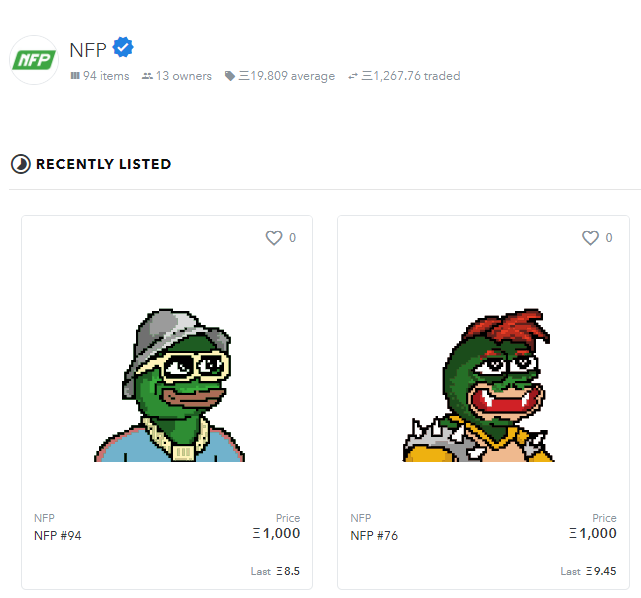Screen dimensions: 641x598
Task: Click the NFP #76 item name
Action: tap(374, 535)
